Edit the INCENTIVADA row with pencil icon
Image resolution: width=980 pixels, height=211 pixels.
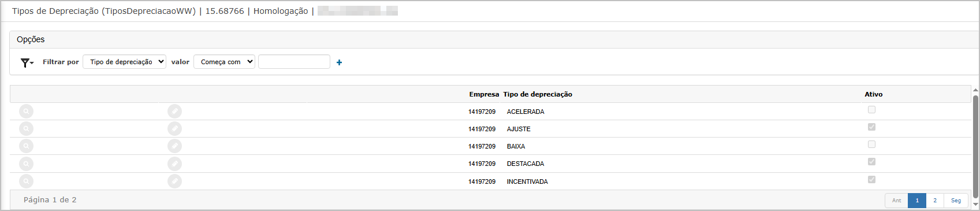[x=174, y=182]
